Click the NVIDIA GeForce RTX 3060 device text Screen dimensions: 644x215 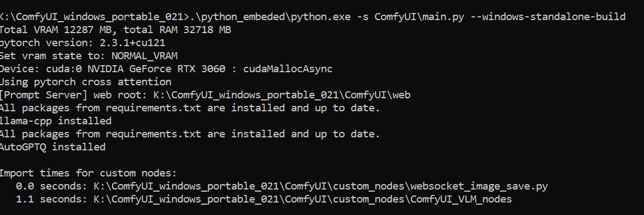click(156, 69)
